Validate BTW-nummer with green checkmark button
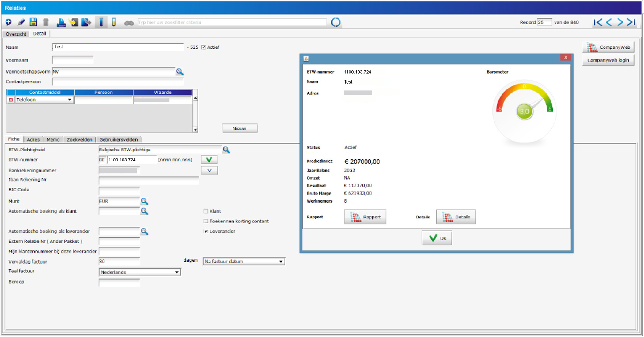The width and height of the screenshot is (644, 337). coord(209,160)
